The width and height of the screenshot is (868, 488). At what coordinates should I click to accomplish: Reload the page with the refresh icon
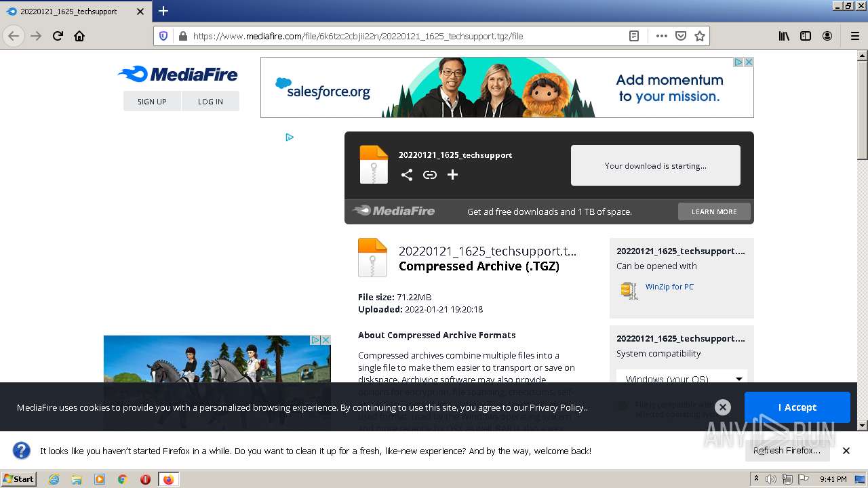coord(58,36)
